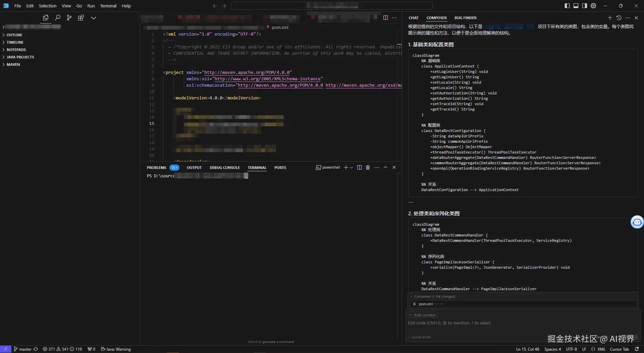Open the Search magnifier icon
The width and height of the screenshot is (644, 353).
[58, 18]
